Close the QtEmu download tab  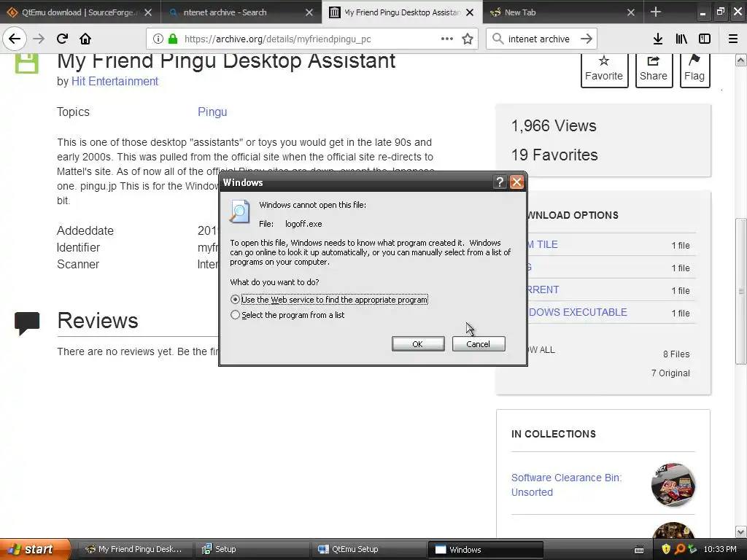click(148, 12)
